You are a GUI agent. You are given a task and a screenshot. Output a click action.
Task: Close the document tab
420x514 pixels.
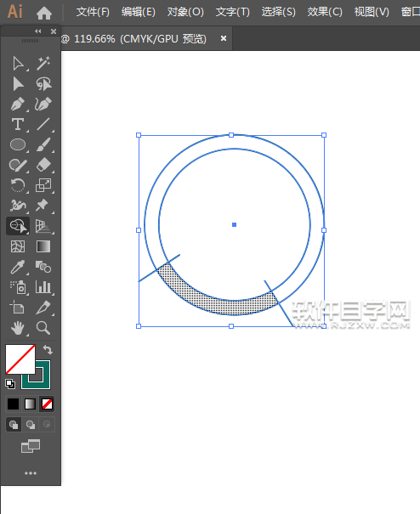224,39
